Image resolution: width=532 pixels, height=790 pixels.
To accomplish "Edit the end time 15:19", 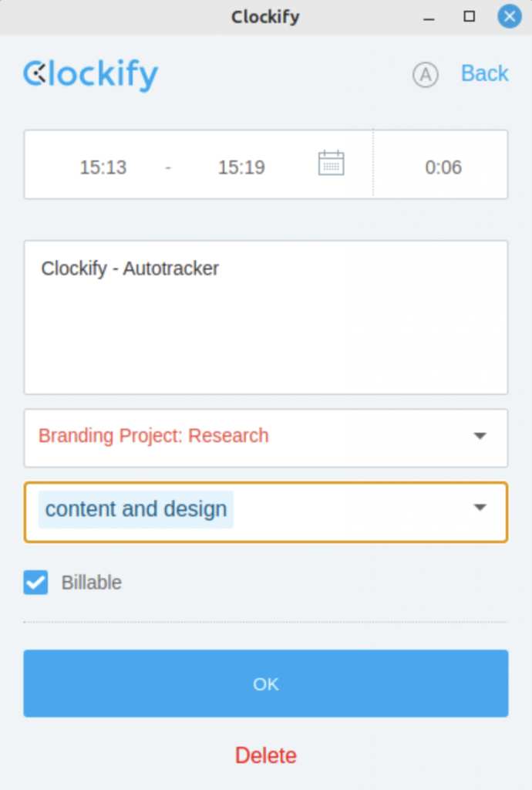I will [241, 167].
